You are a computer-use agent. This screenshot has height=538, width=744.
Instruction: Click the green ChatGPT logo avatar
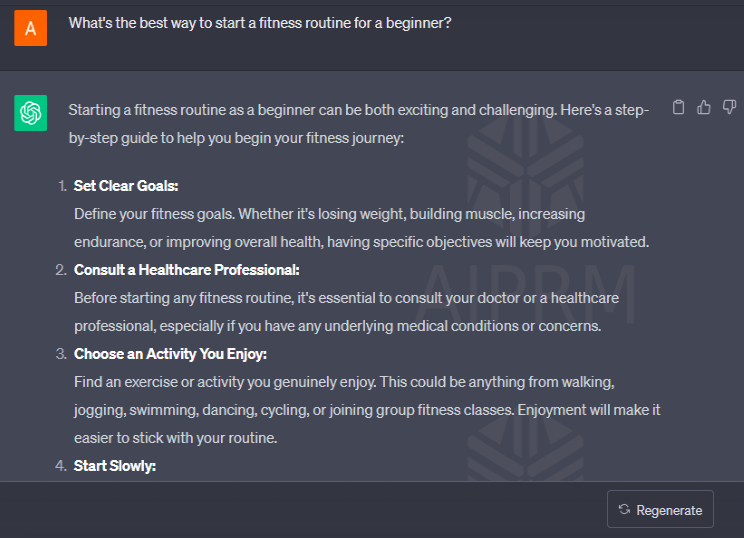(x=30, y=113)
